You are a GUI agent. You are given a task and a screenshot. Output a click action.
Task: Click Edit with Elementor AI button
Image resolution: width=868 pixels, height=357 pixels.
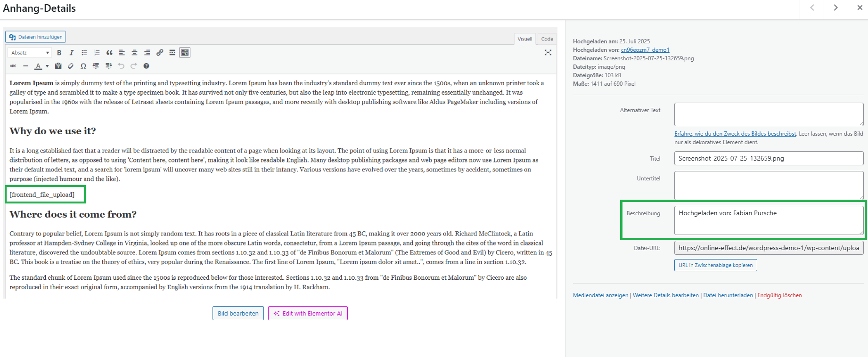308,313
